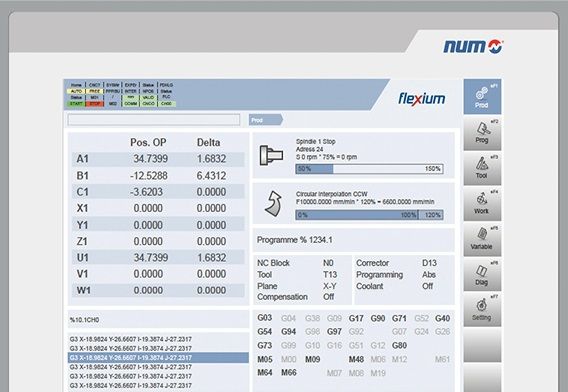Open the Variable sidebar page
The height and width of the screenshot is (392, 568).
[482, 239]
